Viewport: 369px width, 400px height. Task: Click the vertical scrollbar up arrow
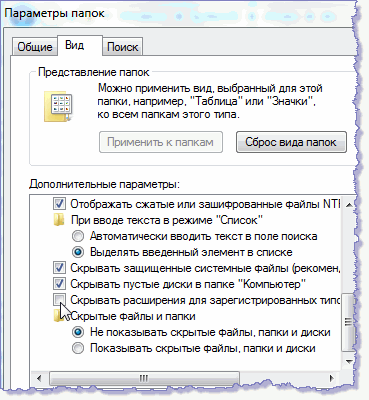coord(349,205)
